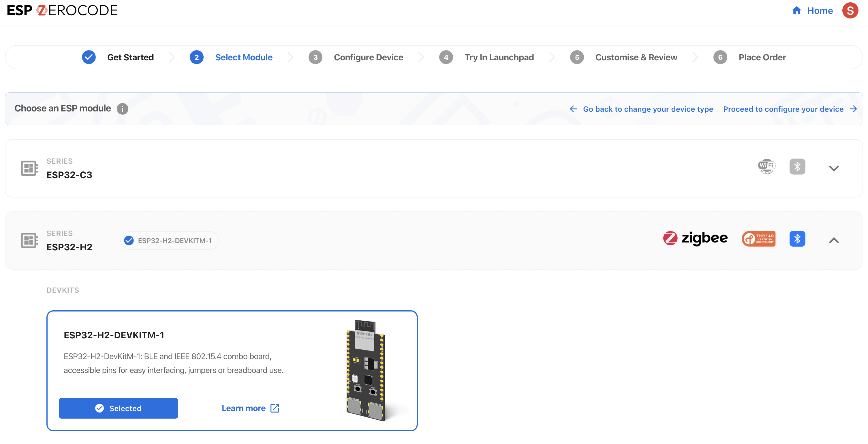Open the Home link

coord(820,11)
